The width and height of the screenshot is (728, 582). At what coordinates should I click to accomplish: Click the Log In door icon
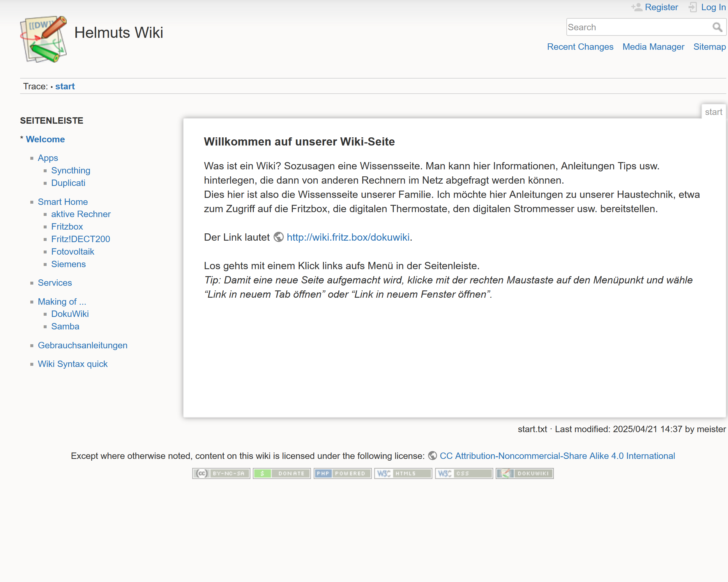(x=693, y=7)
